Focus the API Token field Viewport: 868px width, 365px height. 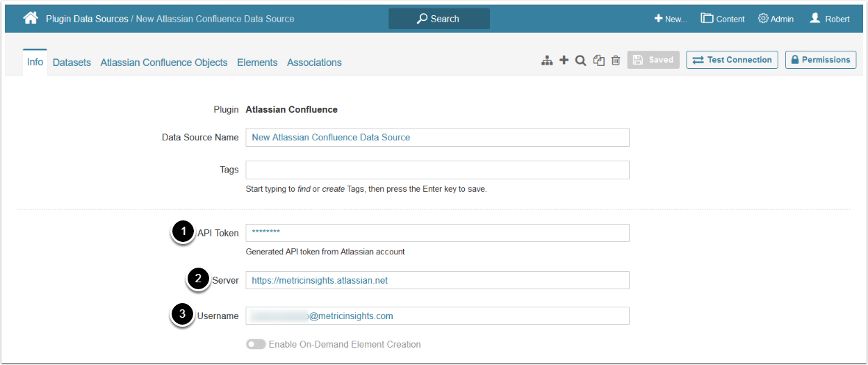437,233
